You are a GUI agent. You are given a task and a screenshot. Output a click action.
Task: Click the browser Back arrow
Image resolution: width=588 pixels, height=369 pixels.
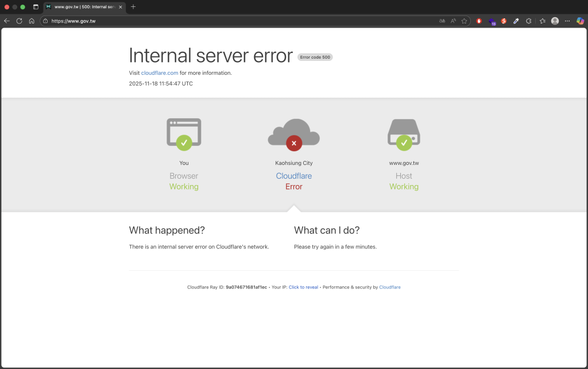pos(7,21)
